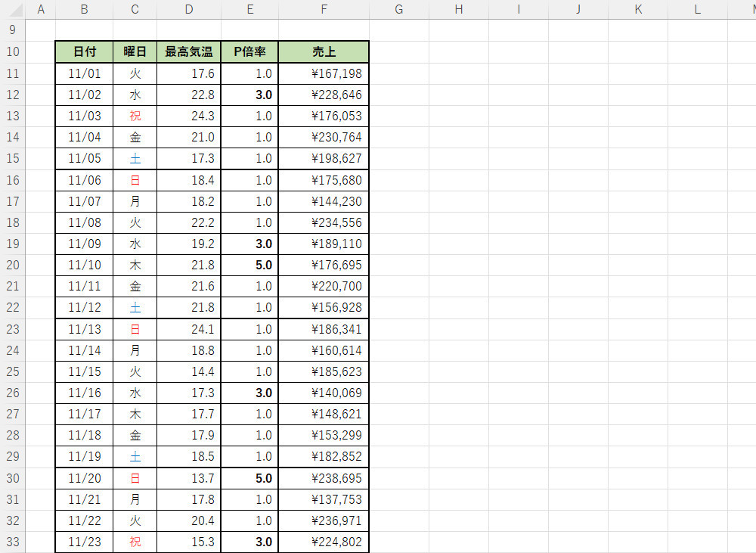
Task: Select temperature cell 17.6
Action: pos(189,73)
